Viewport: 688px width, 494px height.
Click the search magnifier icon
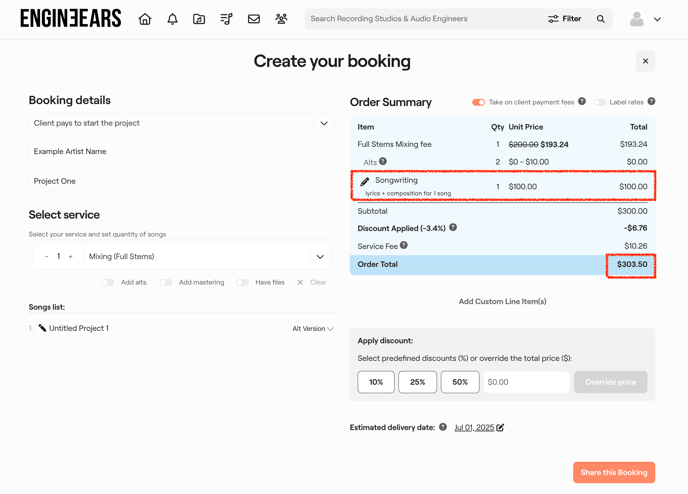pos(601,19)
